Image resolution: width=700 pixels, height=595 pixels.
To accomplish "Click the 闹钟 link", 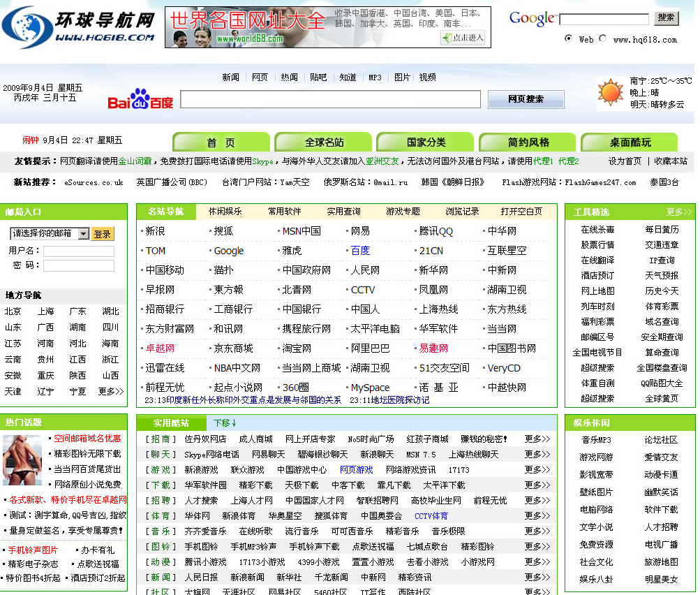I will (30, 140).
